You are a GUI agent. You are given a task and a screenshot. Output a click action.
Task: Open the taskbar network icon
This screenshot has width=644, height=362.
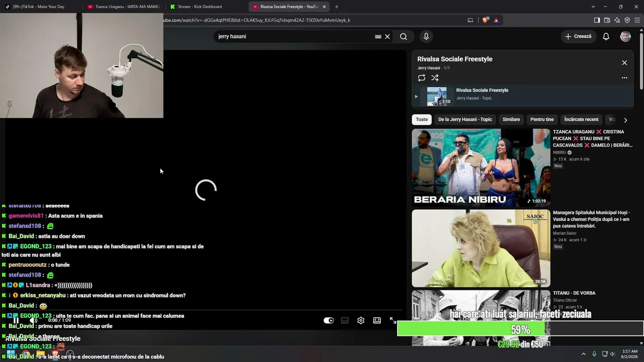click(x=605, y=354)
